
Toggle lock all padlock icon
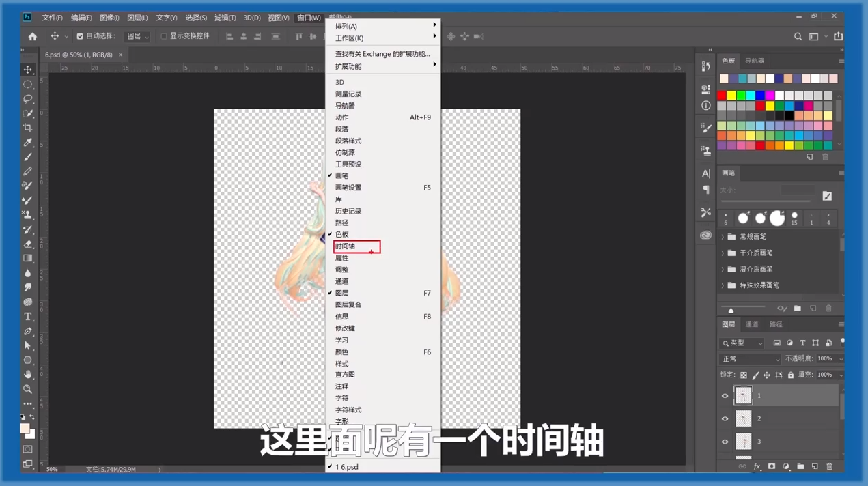tap(791, 375)
